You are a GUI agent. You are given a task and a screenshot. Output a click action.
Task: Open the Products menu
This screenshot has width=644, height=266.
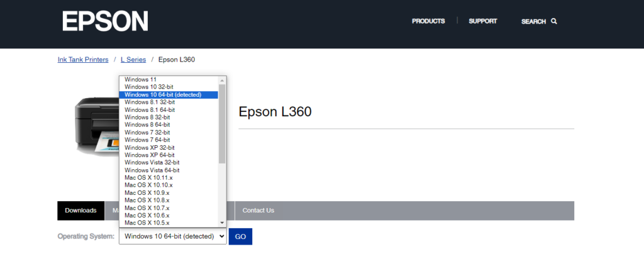(x=428, y=21)
